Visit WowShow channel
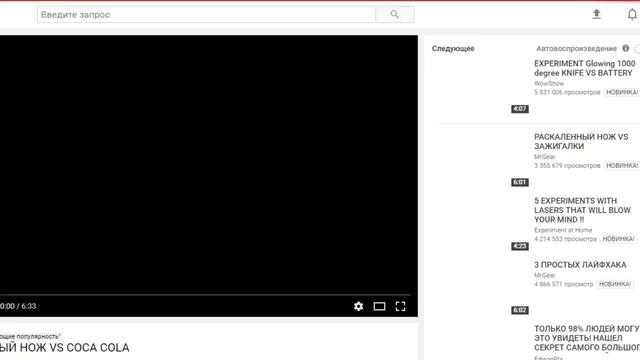Viewport: 640px width, 360px height. (x=549, y=83)
